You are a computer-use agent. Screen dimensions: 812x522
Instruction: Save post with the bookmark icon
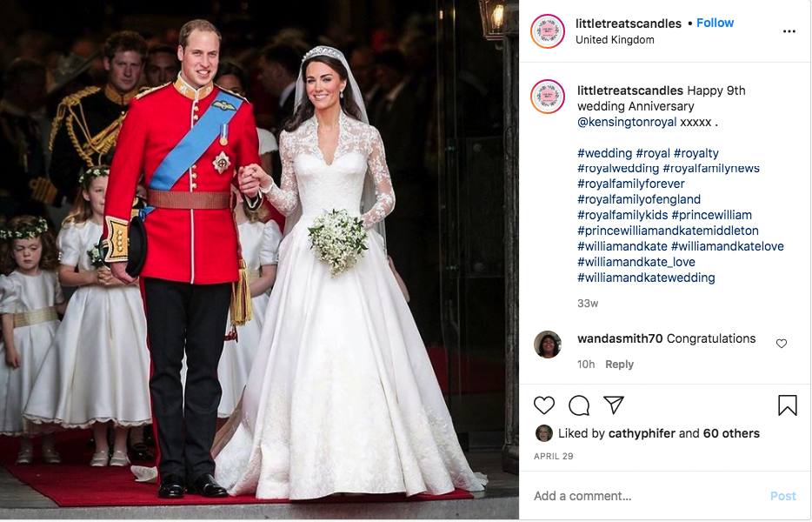tap(787, 405)
